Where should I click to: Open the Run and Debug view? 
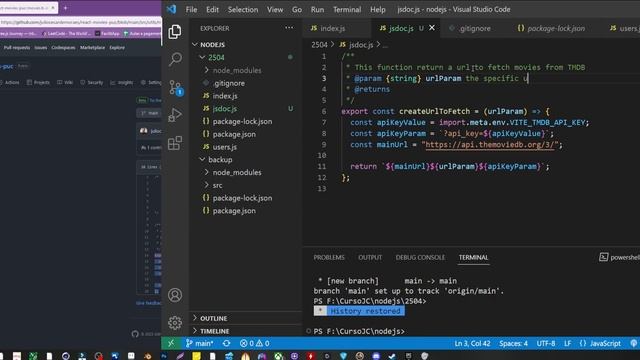tap(175, 115)
